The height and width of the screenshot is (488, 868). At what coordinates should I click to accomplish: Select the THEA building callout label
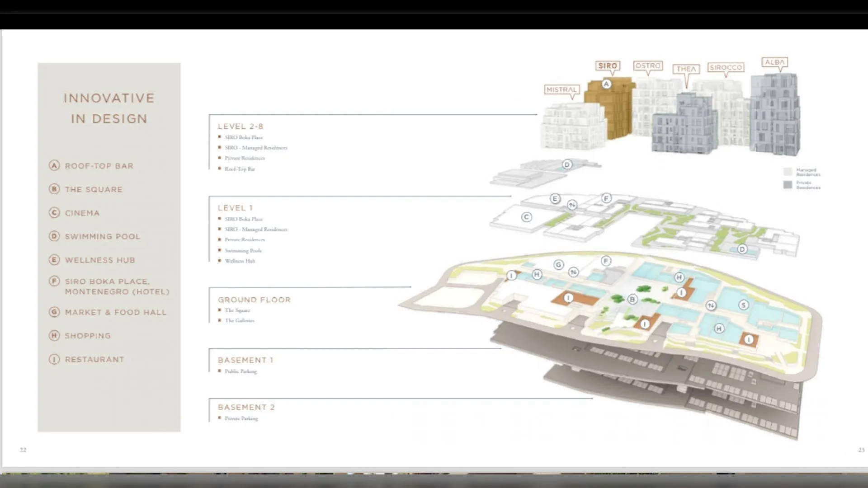(686, 69)
